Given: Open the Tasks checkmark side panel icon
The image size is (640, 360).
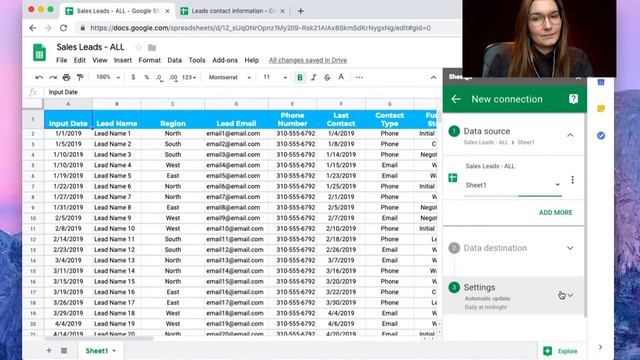Looking at the screenshot, I should coord(601,136).
